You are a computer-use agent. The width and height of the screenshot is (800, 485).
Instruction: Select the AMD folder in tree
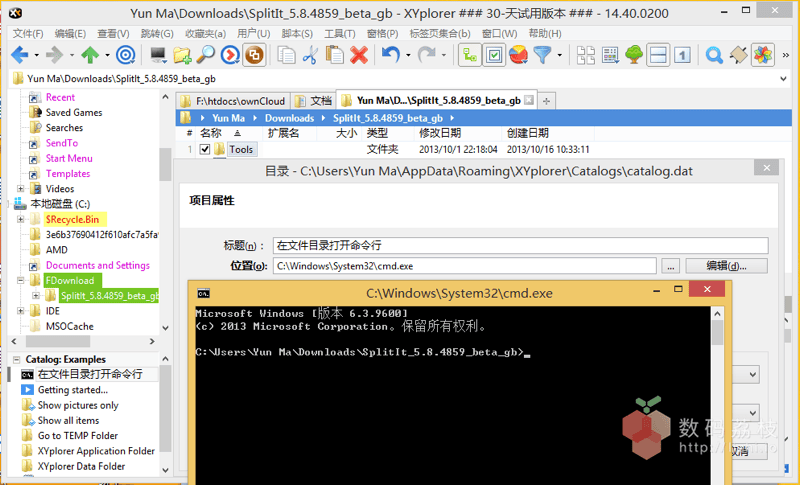56,250
